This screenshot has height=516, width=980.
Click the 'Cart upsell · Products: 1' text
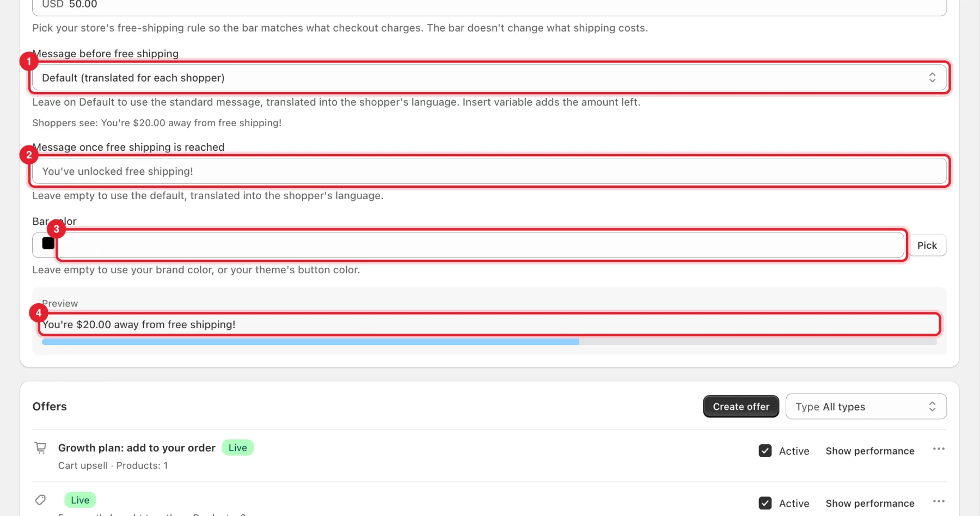tap(113, 465)
